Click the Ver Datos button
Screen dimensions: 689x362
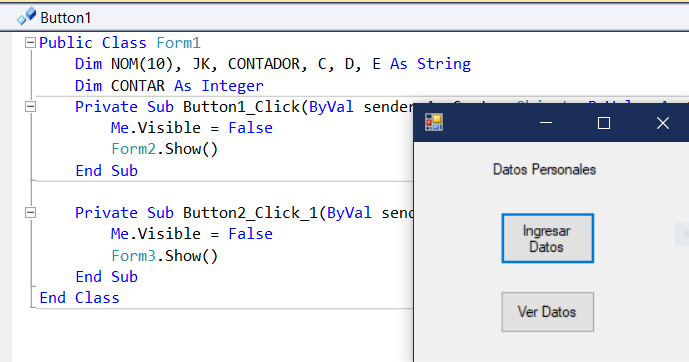click(x=548, y=312)
